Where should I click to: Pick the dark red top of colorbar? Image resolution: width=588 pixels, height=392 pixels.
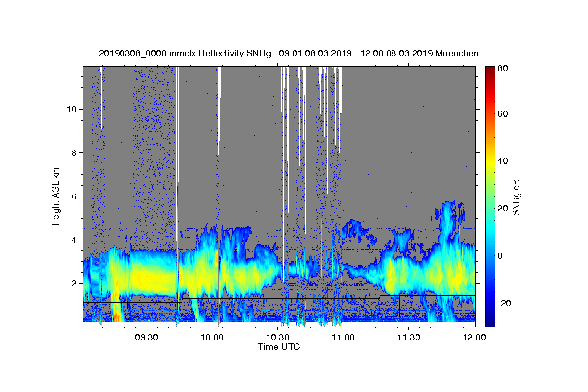[490, 70]
